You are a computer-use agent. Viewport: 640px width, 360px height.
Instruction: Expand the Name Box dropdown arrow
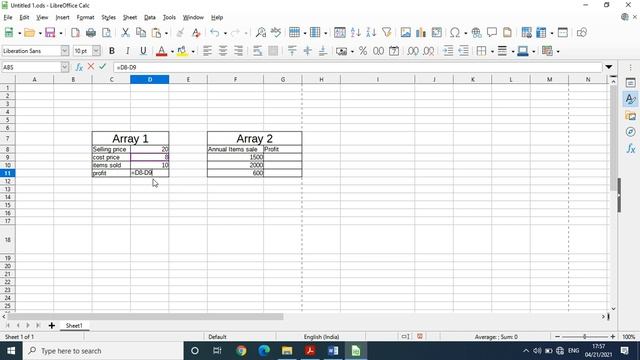(64, 67)
